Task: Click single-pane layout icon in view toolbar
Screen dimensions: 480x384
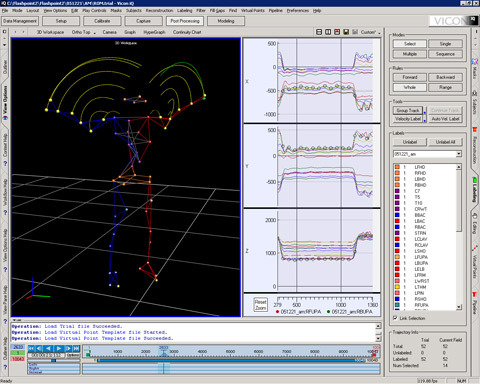Action: coord(319,32)
